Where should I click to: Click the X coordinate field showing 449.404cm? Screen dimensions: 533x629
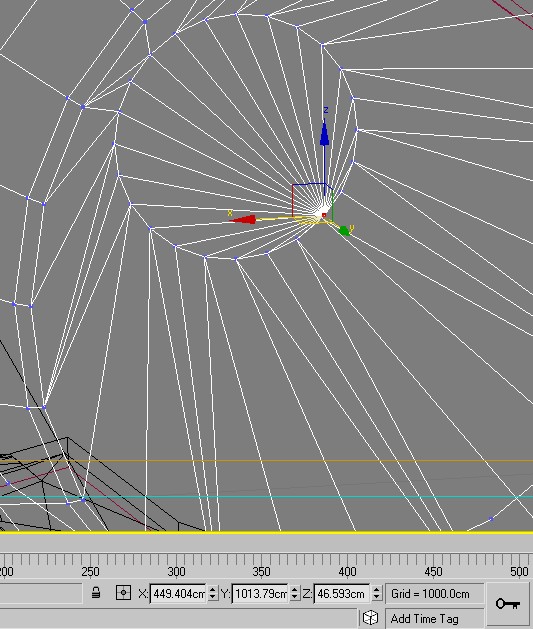pyautogui.click(x=178, y=593)
